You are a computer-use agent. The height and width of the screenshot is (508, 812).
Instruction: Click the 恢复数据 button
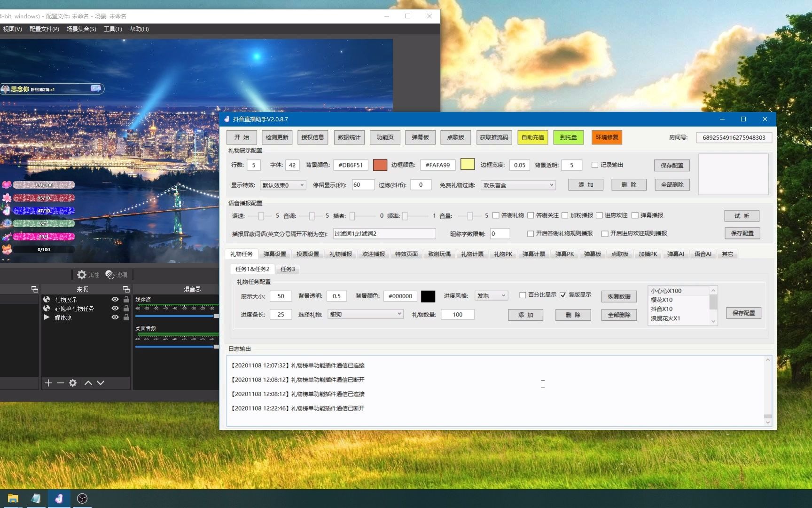[x=619, y=296]
